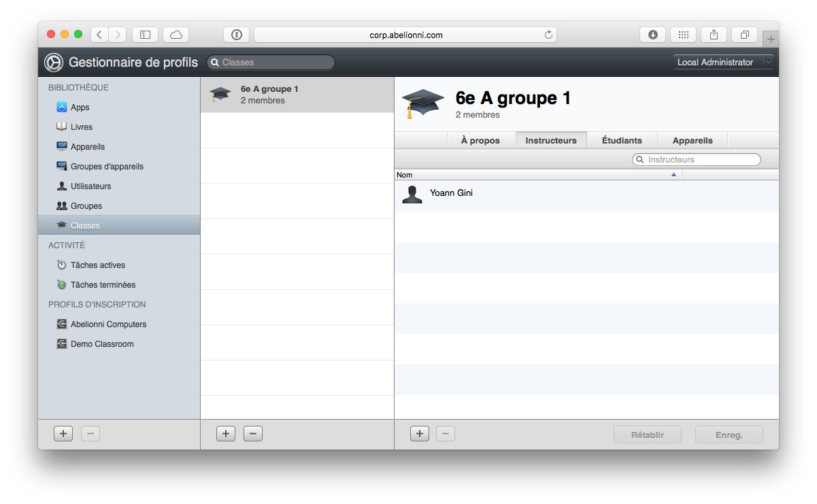Select Demo Classroom enrollment profile

pyautogui.click(x=102, y=344)
